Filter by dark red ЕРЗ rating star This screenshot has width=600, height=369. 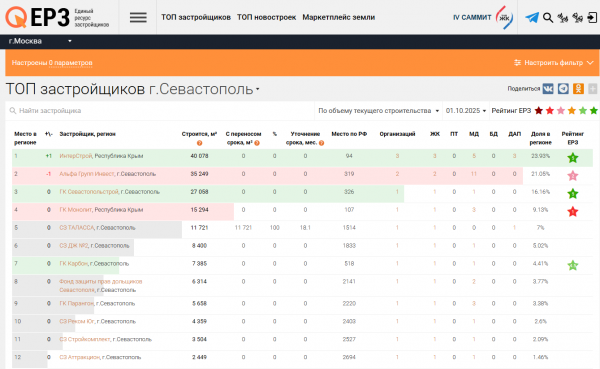539,111
